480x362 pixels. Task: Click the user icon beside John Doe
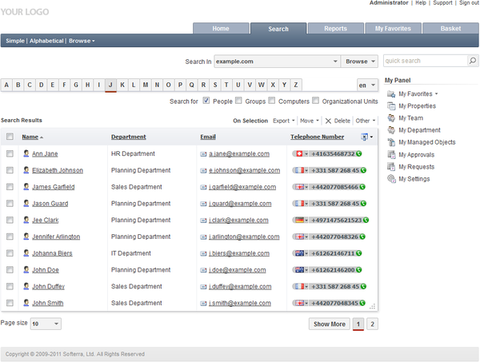pos(26,269)
